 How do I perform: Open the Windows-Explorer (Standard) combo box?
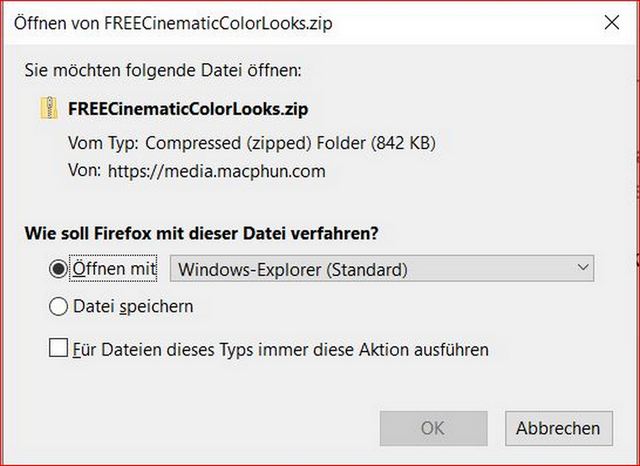click(x=381, y=269)
